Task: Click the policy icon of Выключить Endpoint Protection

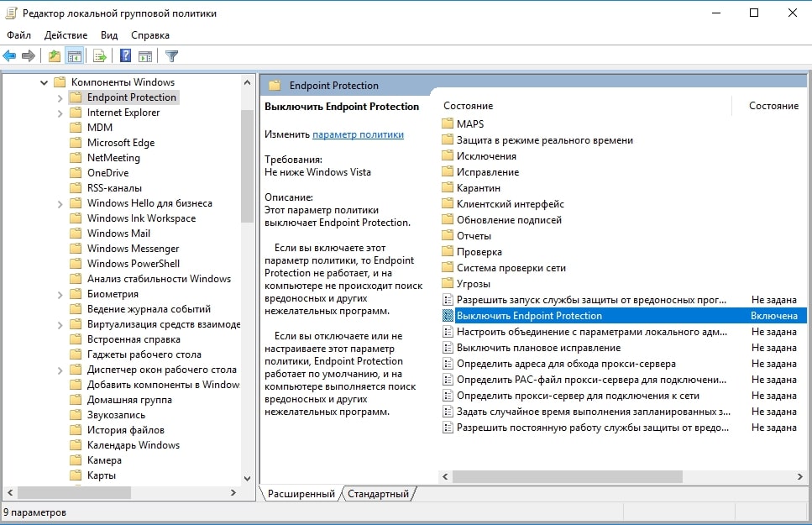Action: [448, 316]
